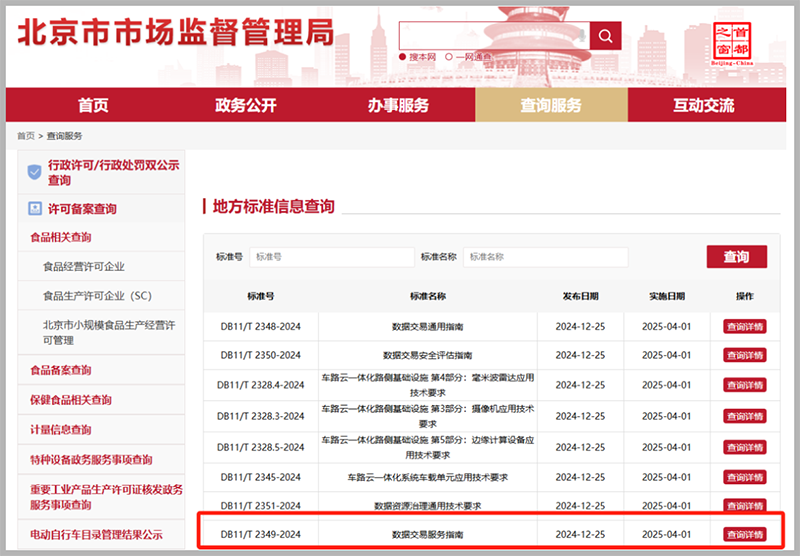
Task: Click standard name 车路云一体化系统车载单元应用技术要求
Action: point(428,477)
